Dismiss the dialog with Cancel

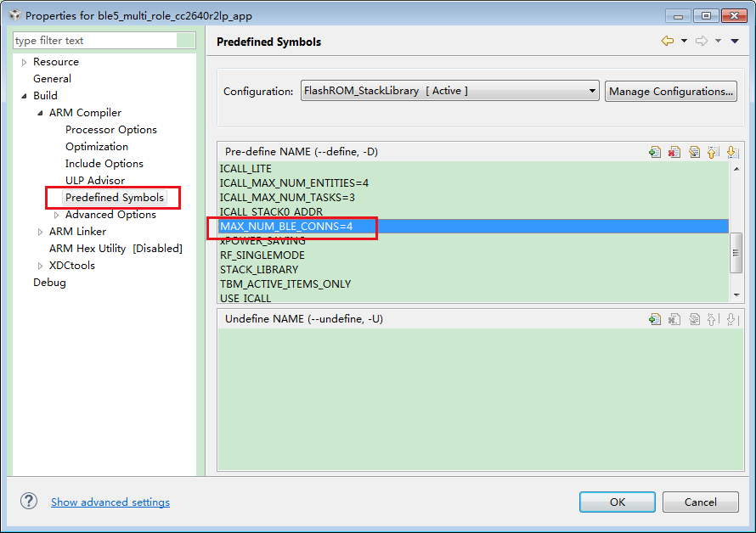(x=700, y=502)
